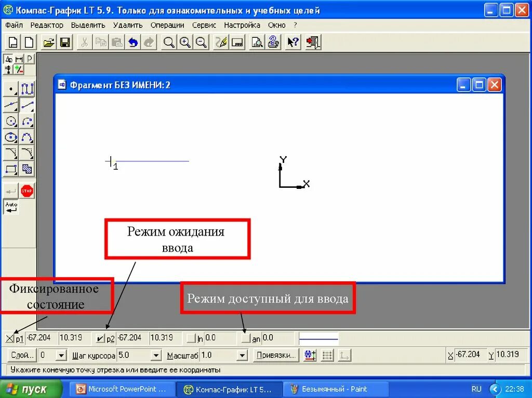Select the Rectangle drawing tool
Viewport: 532px width, 398px height.
tap(11, 169)
